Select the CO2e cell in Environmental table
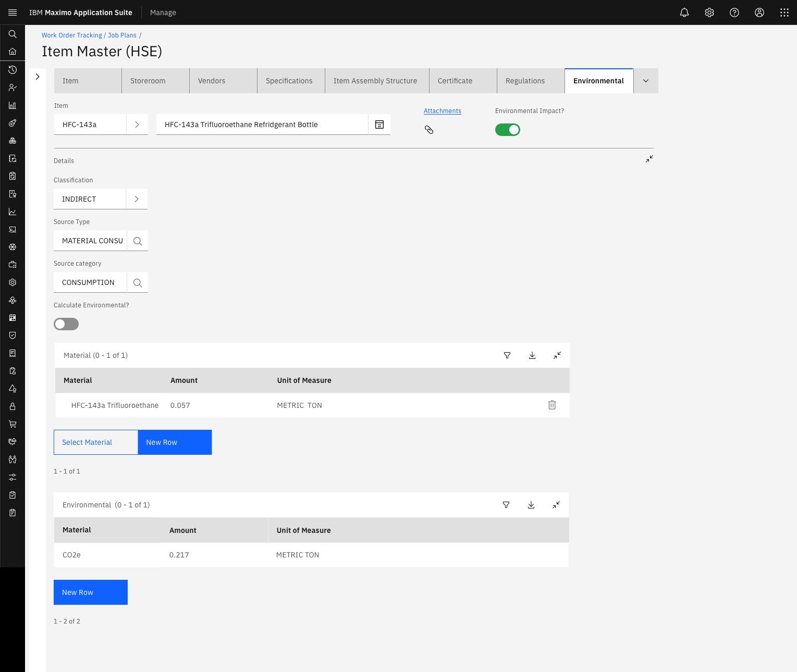Screen dimensions: 797x672 tap(71, 555)
